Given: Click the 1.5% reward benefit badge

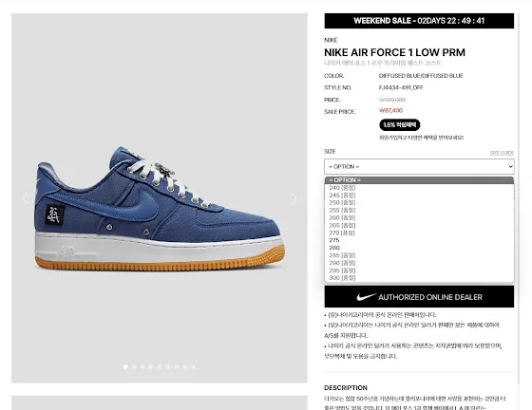Looking at the screenshot, I should point(399,125).
